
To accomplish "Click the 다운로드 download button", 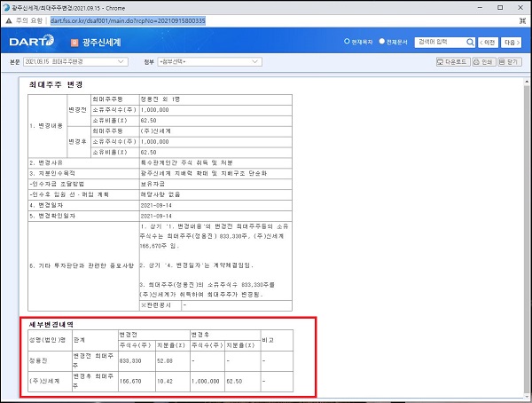I will (x=452, y=62).
